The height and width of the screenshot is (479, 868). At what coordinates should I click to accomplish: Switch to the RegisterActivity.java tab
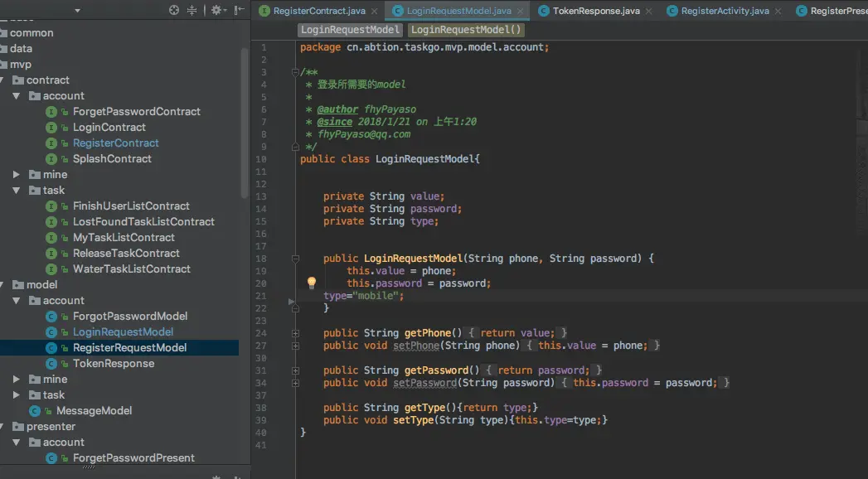[725, 11]
